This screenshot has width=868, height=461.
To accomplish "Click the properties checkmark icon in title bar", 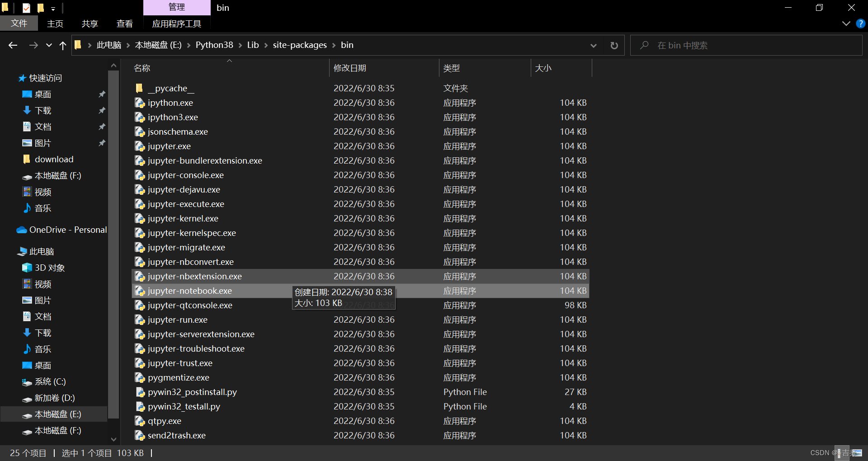I will tap(26, 8).
